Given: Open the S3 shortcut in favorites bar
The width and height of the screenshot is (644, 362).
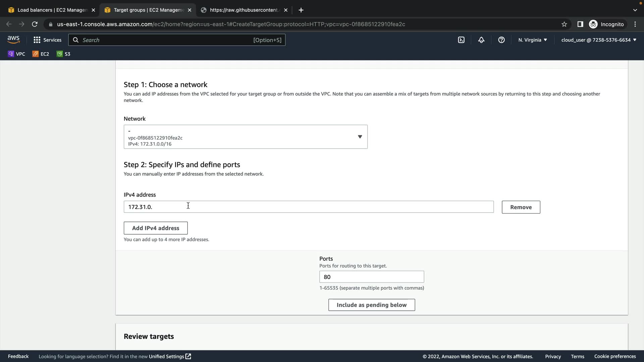Looking at the screenshot, I should [63, 54].
